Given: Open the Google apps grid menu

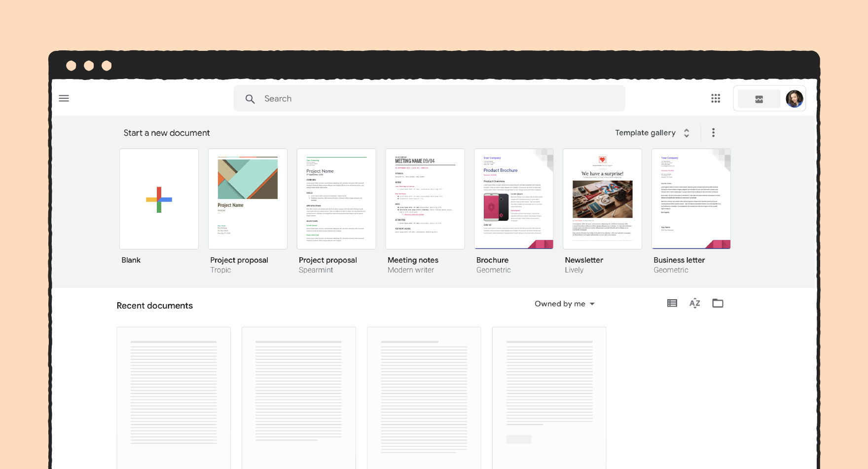Looking at the screenshot, I should (716, 98).
